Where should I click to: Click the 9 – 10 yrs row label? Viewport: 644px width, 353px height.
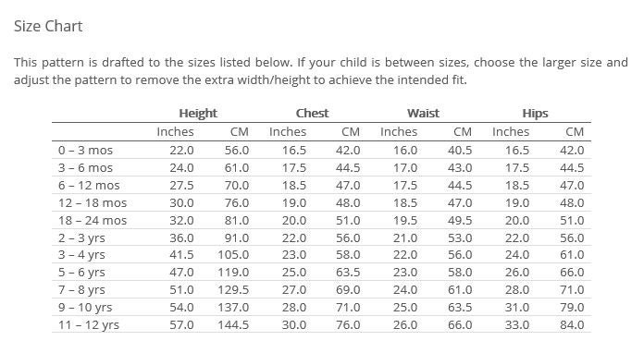85,308
